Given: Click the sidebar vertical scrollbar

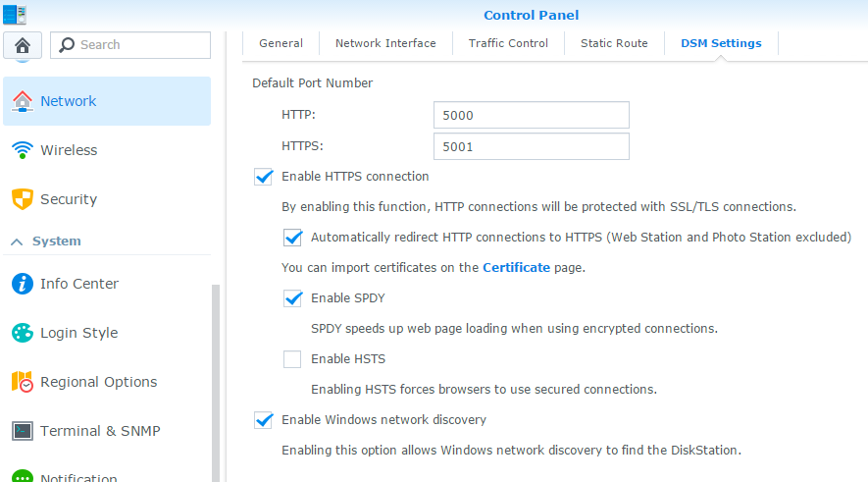Looking at the screenshot, I should tap(216, 383).
